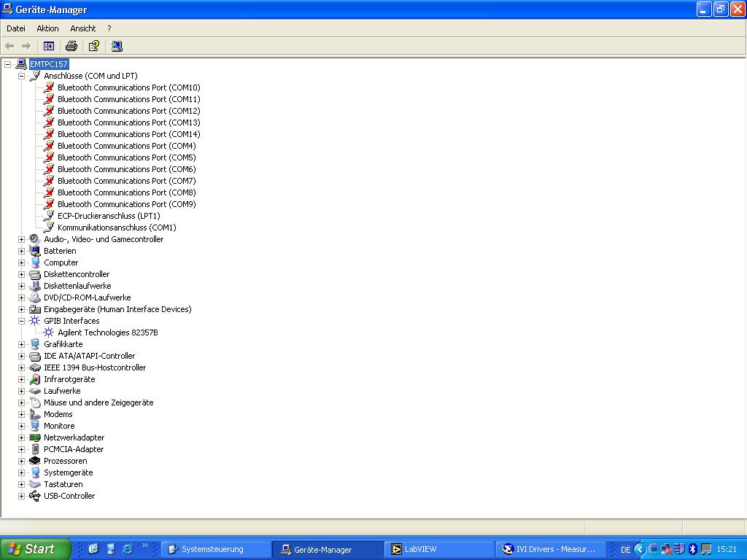Collapse the GPIB Interfaces node

pos(21,321)
